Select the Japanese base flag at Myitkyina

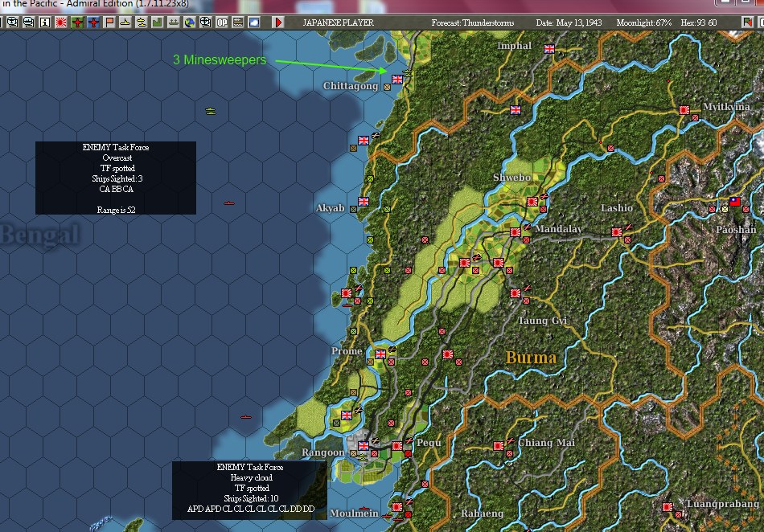pos(684,110)
